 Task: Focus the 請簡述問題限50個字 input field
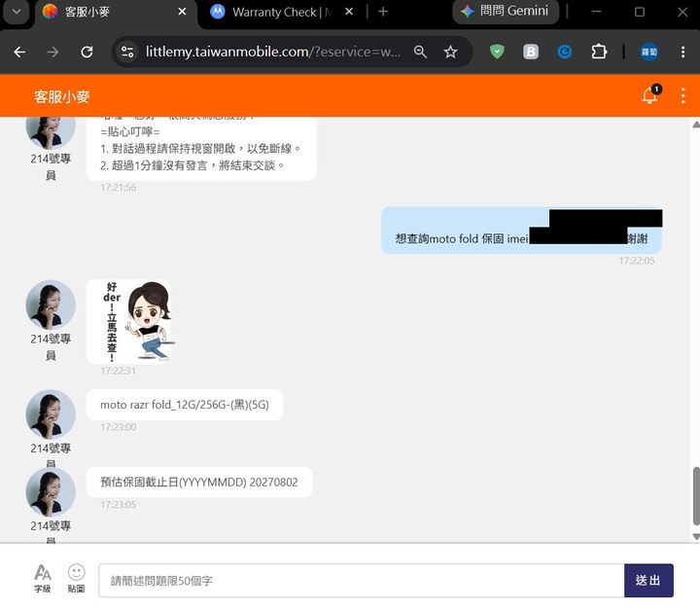(x=361, y=581)
